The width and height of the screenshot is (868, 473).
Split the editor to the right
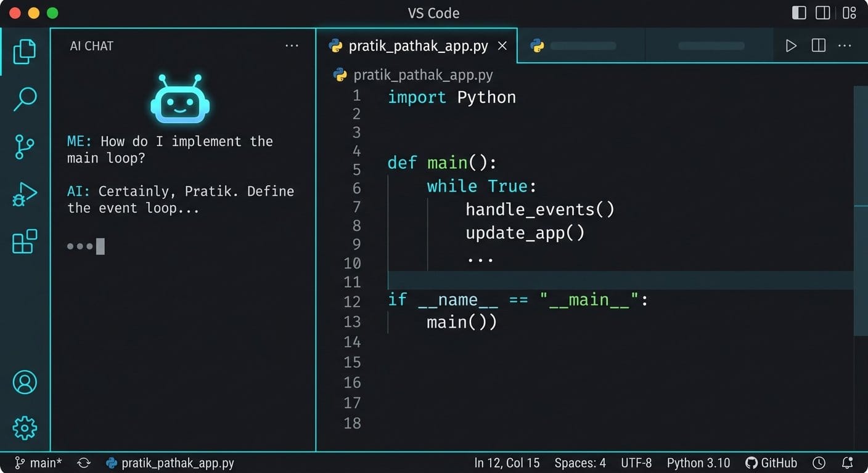[x=819, y=46]
